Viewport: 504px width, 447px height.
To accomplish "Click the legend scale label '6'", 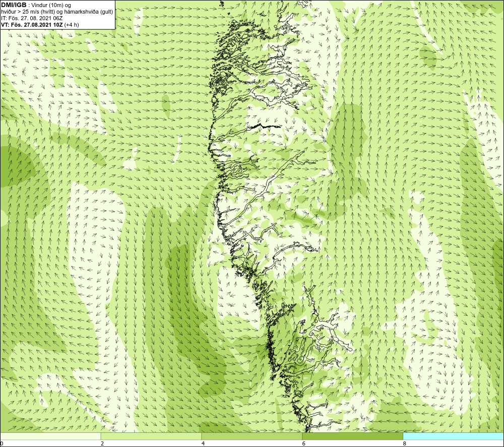I will (x=304, y=444).
